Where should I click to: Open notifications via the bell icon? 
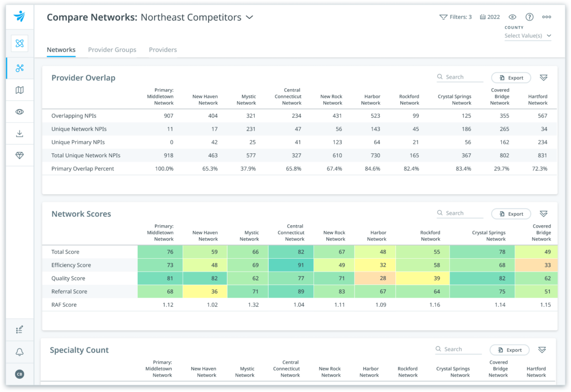(20, 352)
